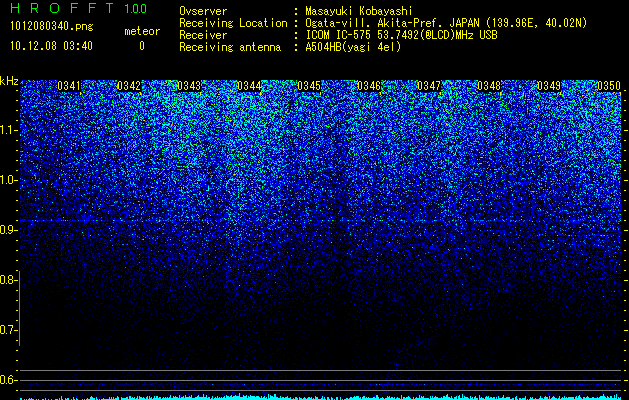
Task: Select the file name 1012080340.png
Action: [x=52, y=26]
